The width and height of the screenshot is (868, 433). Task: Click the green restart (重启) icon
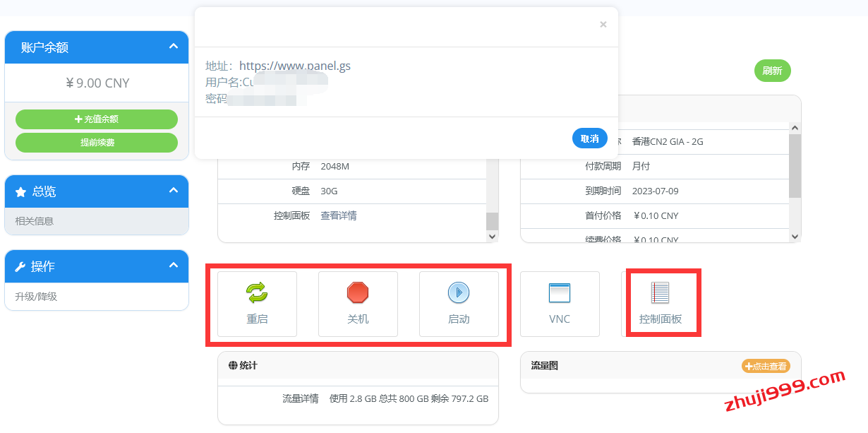click(257, 292)
